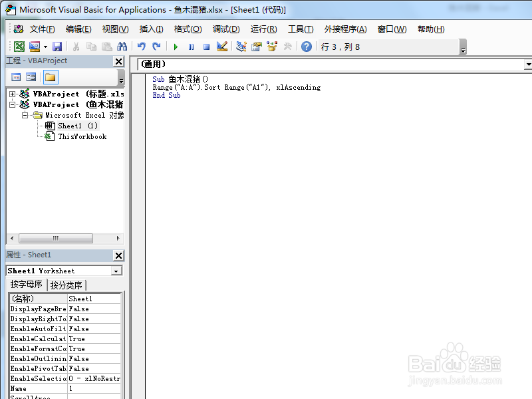Expand VBAProject (标题.xls) tree node
Screen dimensions: 532x399
coord(12,94)
